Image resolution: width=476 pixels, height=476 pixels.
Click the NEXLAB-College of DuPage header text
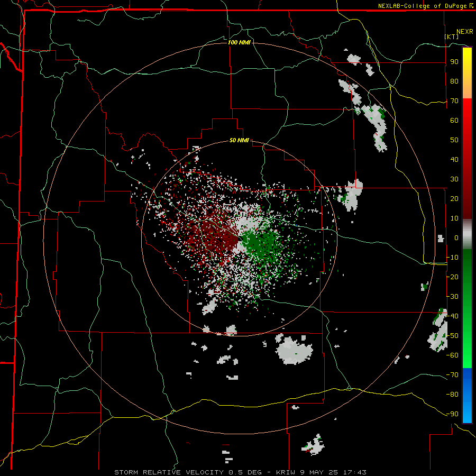pos(422,6)
